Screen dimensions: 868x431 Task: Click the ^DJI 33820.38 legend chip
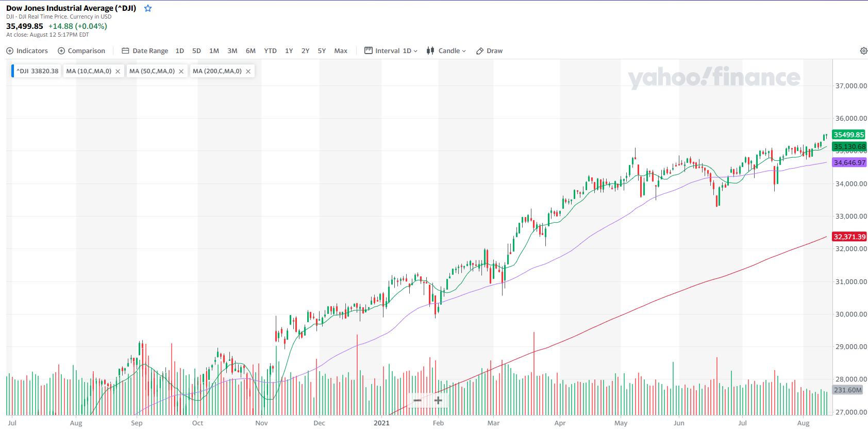[x=36, y=71]
